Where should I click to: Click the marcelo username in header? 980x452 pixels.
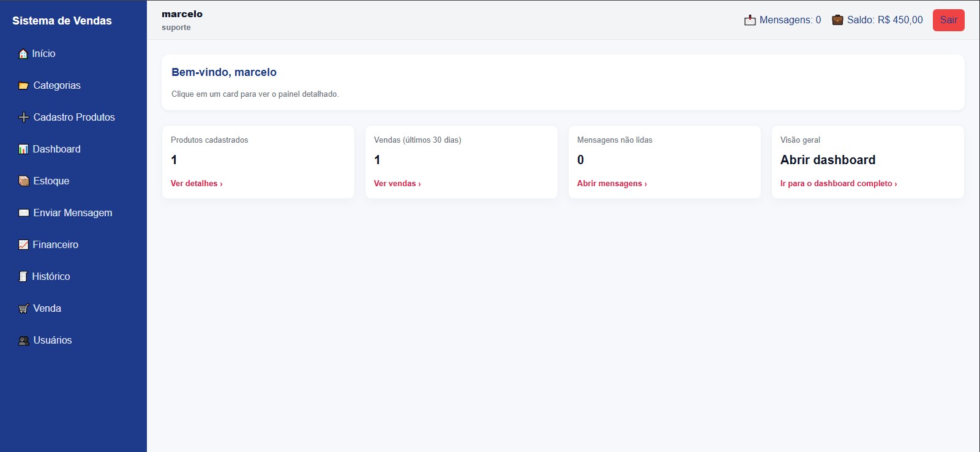coord(182,14)
